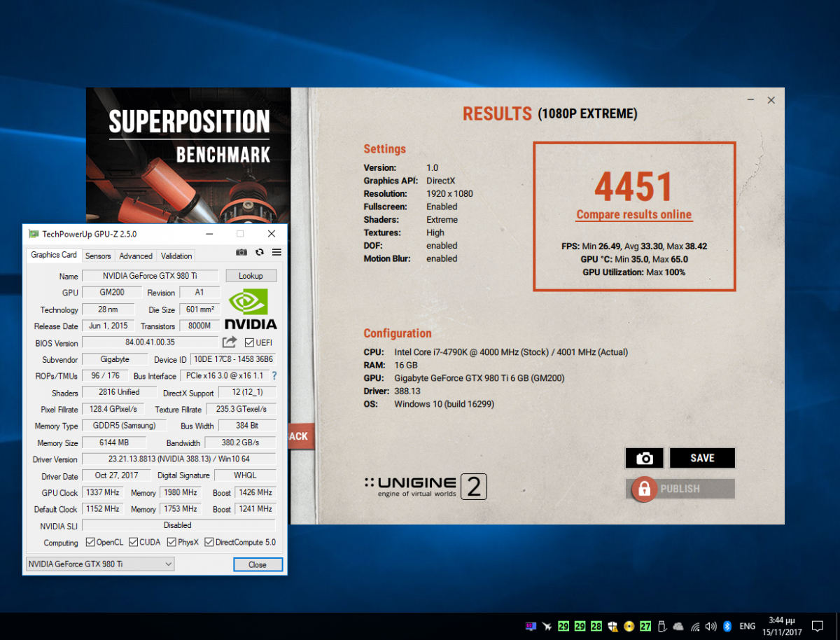Open the Advanced tab
The image size is (840, 640).
pyautogui.click(x=136, y=256)
